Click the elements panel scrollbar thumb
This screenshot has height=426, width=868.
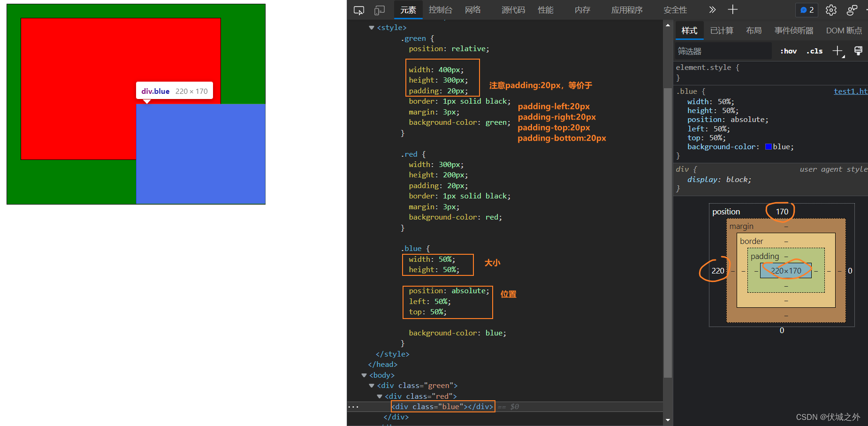coord(668,233)
